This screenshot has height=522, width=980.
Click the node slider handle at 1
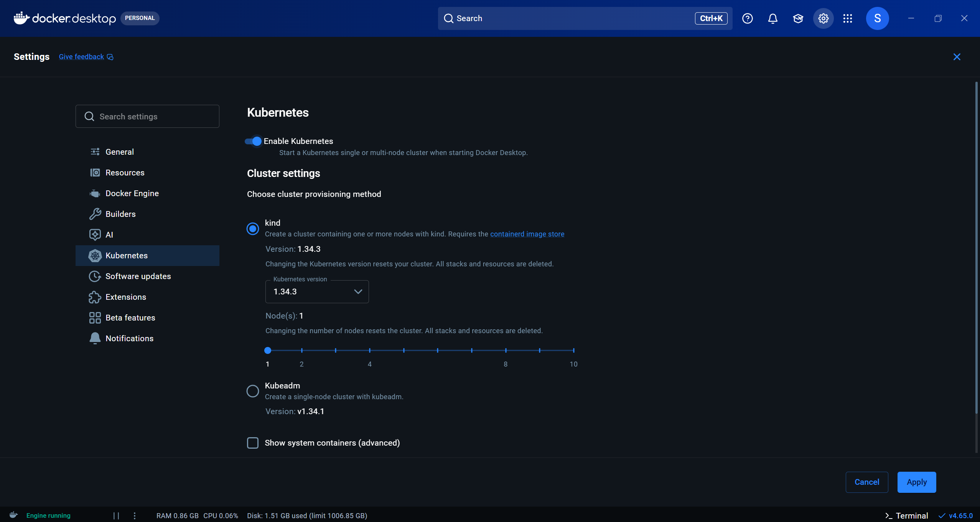click(x=268, y=350)
